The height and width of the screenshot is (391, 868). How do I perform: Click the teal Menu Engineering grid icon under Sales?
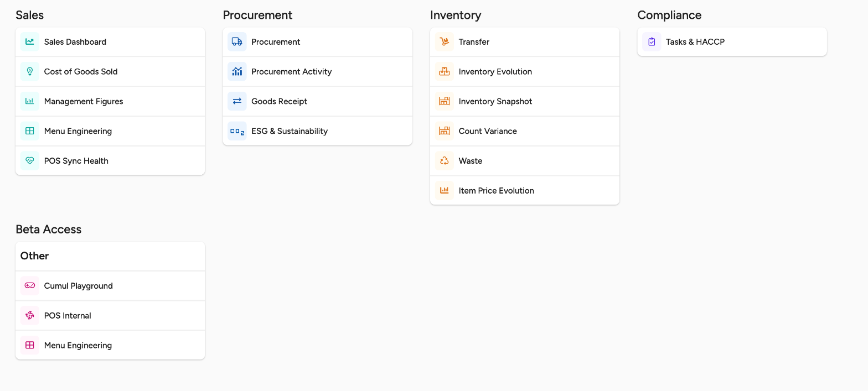[30, 131]
